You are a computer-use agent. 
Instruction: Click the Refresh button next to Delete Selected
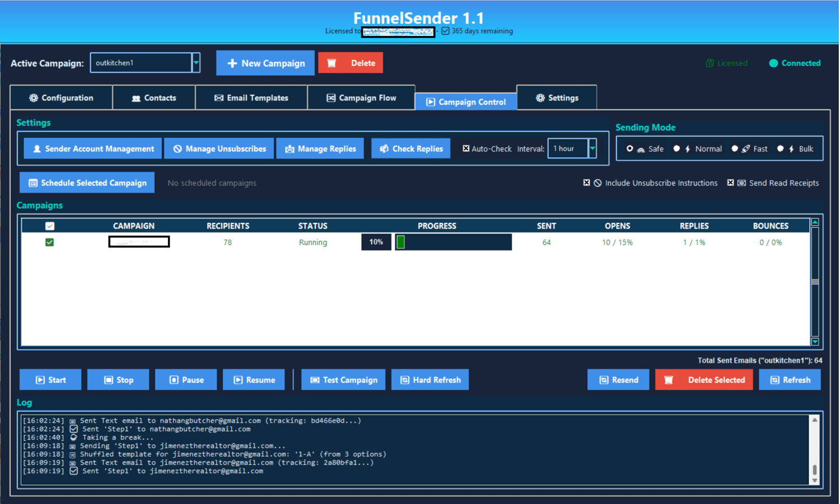(790, 380)
